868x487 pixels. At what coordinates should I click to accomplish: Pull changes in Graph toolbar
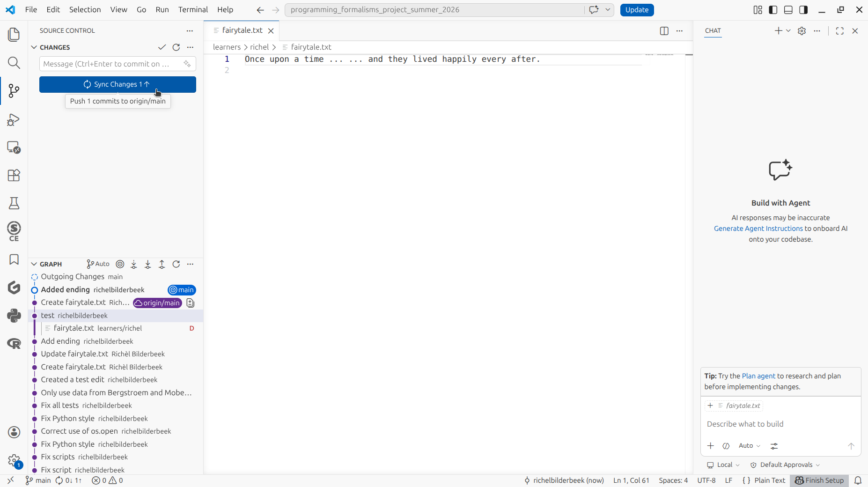[x=148, y=264]
